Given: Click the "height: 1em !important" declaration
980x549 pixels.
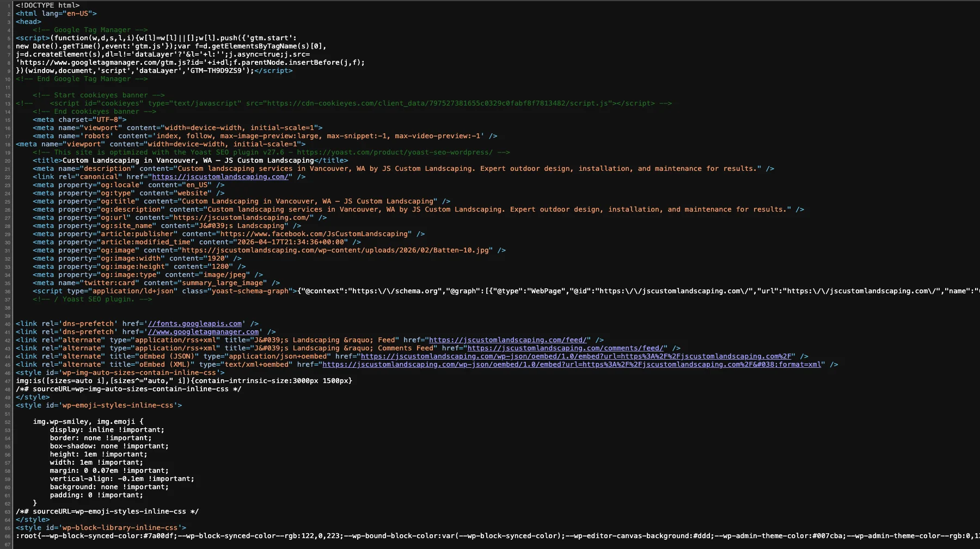Looking at the screenshot, I should [x=99, y=454].
